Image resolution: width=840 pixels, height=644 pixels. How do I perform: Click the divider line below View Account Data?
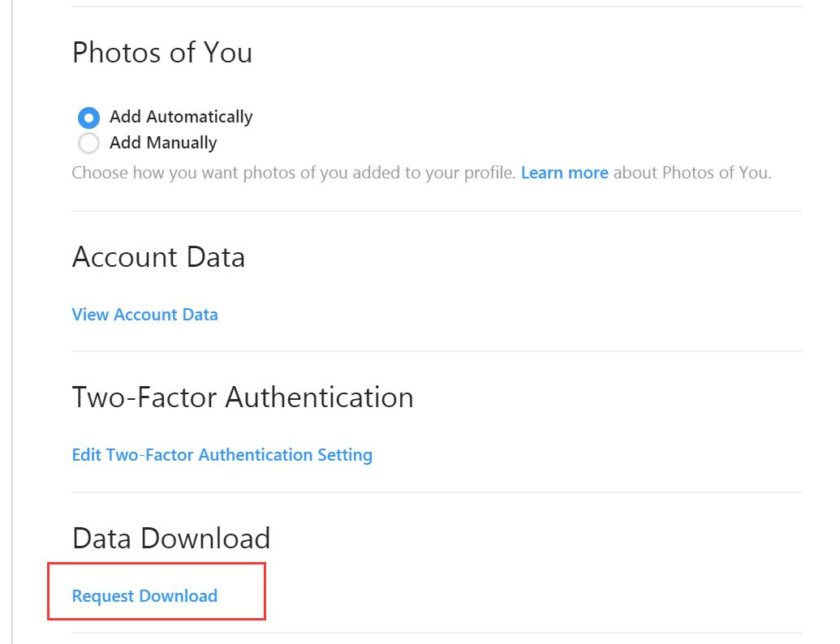(x=437, y=351)
